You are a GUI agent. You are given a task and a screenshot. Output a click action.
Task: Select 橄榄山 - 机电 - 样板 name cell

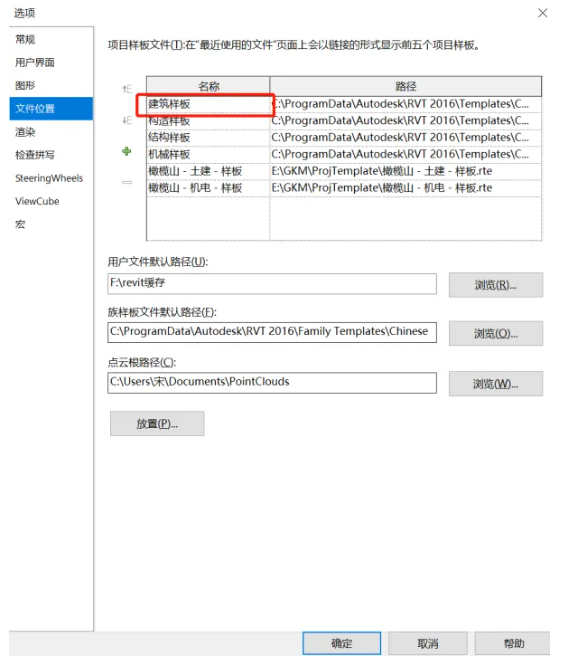(x=208, y=188)
